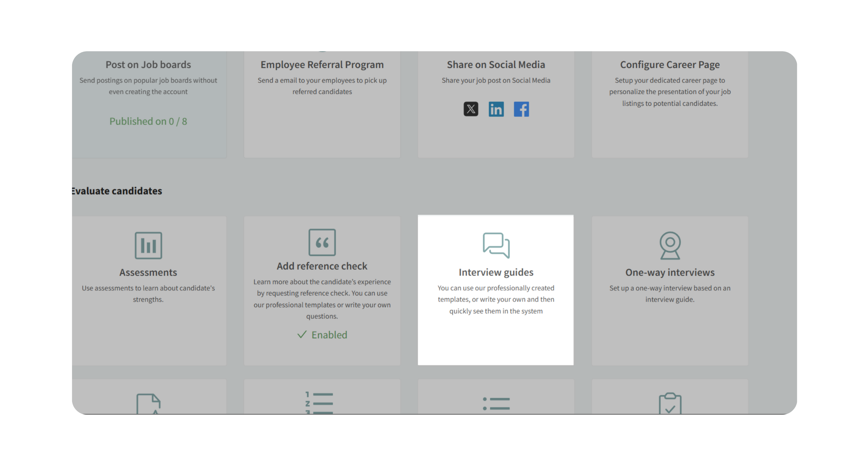Image resolution: width=868 pixels, height=466 pixels.
Task: Click the LinkedIn share icon
Action: 496,109
